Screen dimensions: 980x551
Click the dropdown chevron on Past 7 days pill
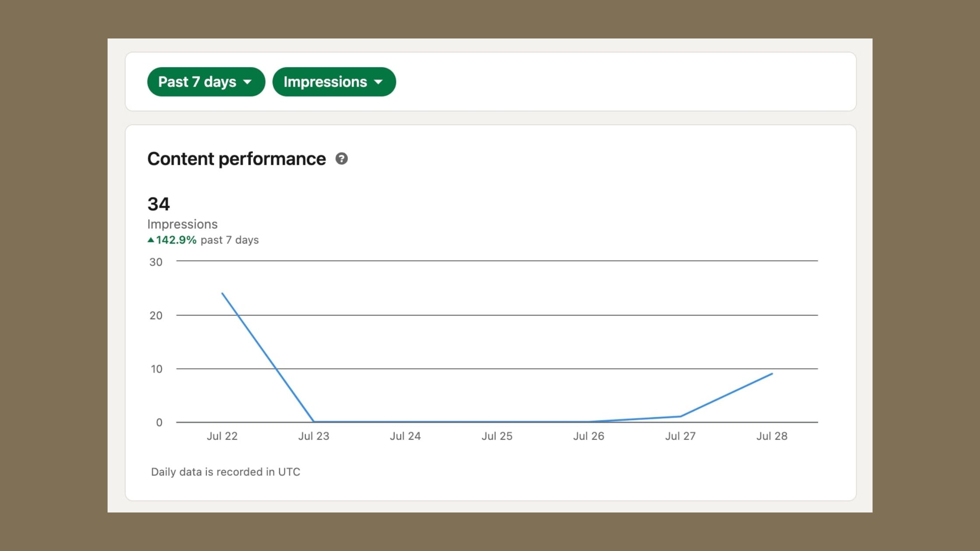pos(248,82)
